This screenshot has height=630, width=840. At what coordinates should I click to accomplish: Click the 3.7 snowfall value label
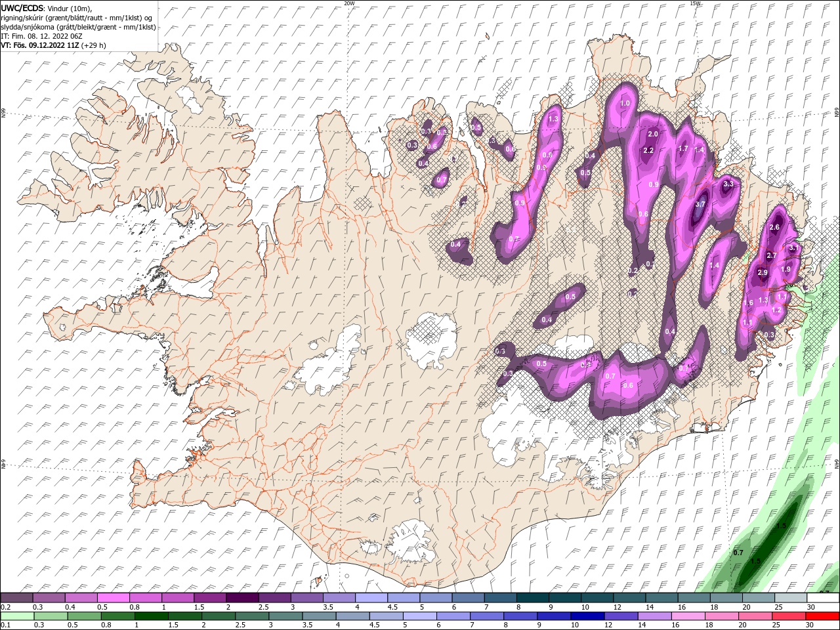tap(700, 204)
